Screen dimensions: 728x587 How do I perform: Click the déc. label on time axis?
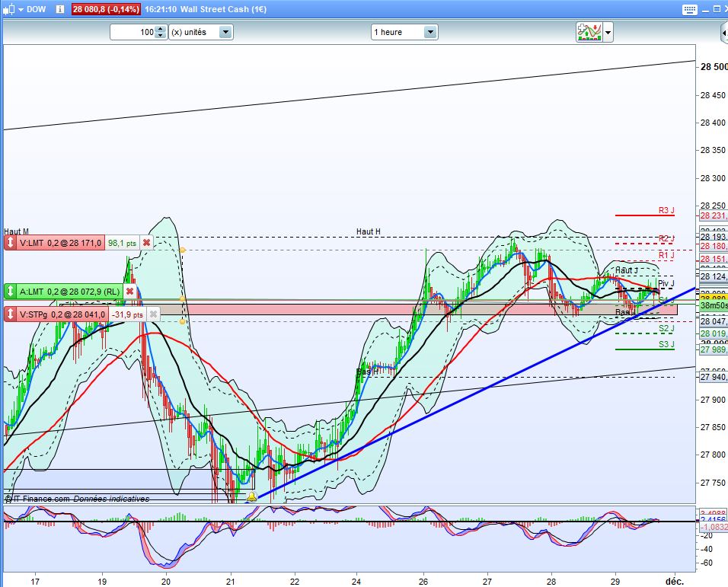(x=674, y=582)
